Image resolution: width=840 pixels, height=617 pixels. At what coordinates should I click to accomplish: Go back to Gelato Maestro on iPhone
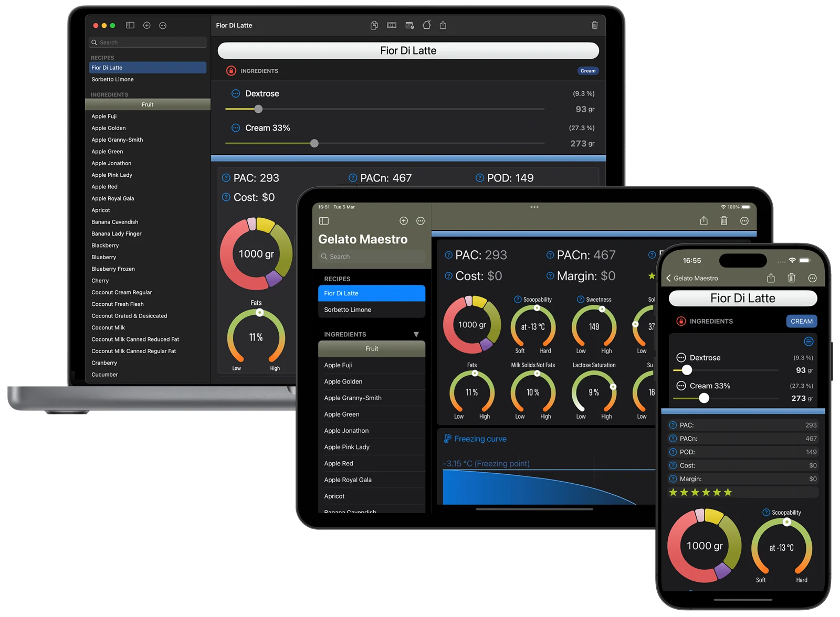point(692,278)
